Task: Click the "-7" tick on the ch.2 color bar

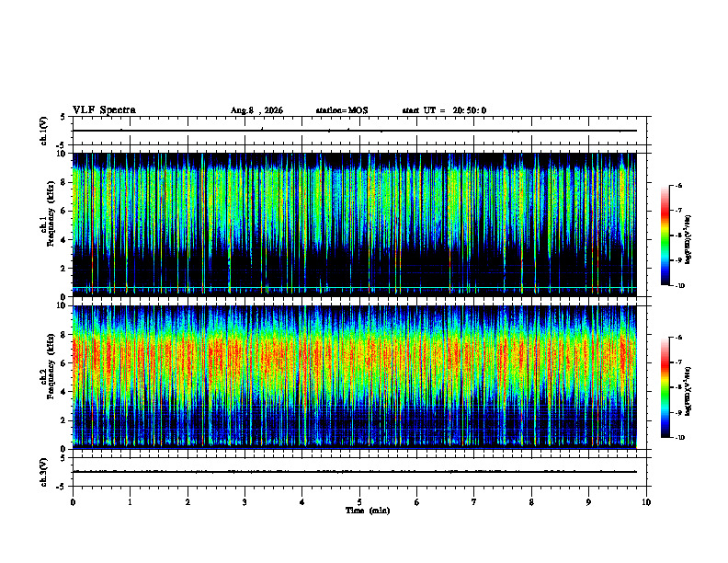Action: click(678, 362)
